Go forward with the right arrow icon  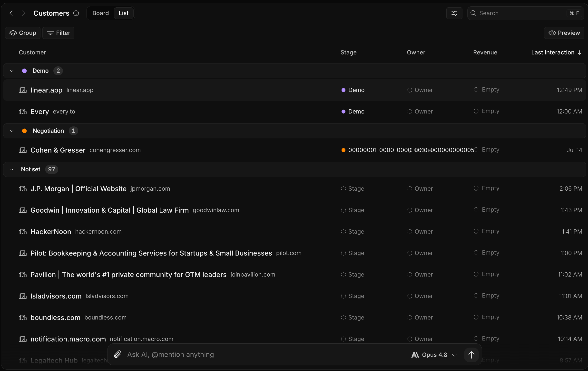(23, 13)
